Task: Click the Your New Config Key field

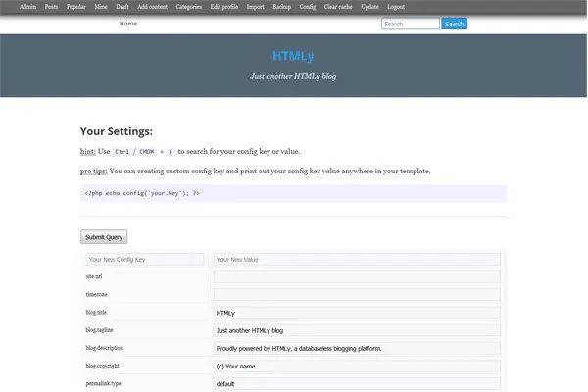Action: tap(144, 260)
